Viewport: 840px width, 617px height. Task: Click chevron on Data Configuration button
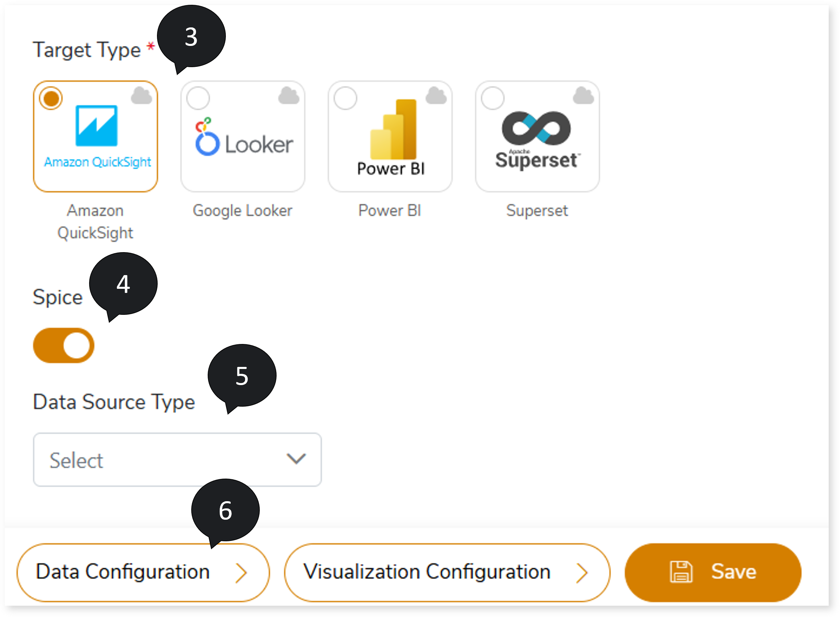point(241,573)
